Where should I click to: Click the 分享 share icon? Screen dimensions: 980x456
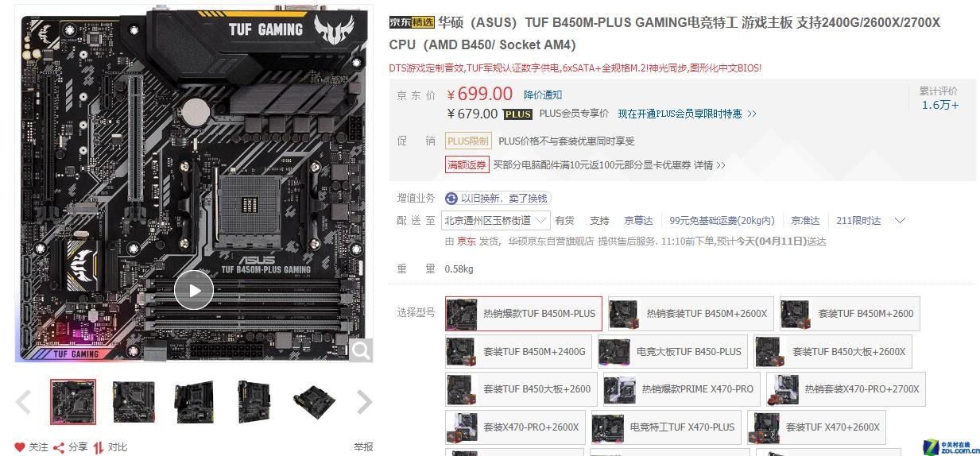tap(59, 447)
